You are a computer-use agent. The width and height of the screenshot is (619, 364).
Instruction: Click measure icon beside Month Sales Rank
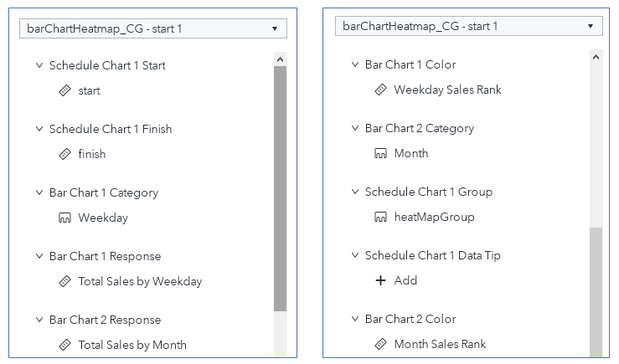tap(380, 344)
